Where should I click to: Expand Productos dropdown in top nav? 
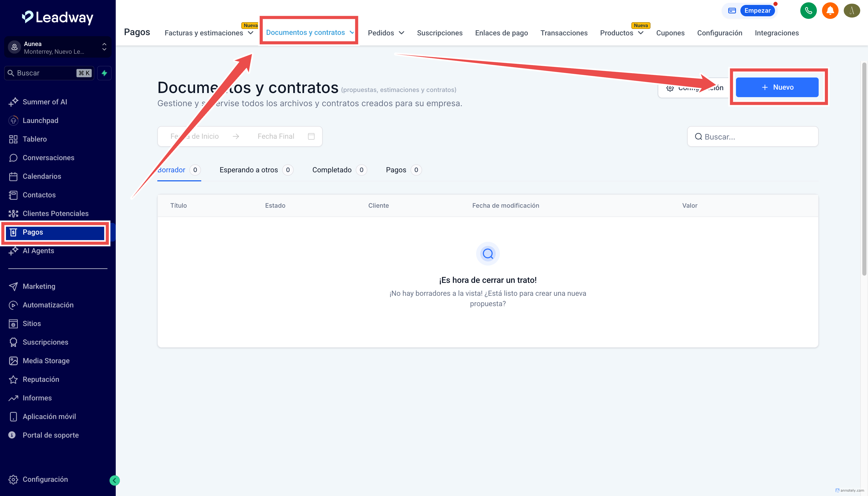(x=621, y=33)
